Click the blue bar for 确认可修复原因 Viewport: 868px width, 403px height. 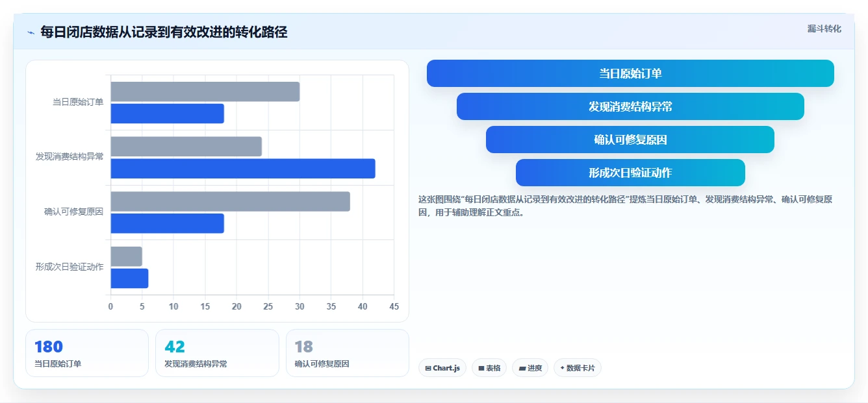[x=168, y=223]
